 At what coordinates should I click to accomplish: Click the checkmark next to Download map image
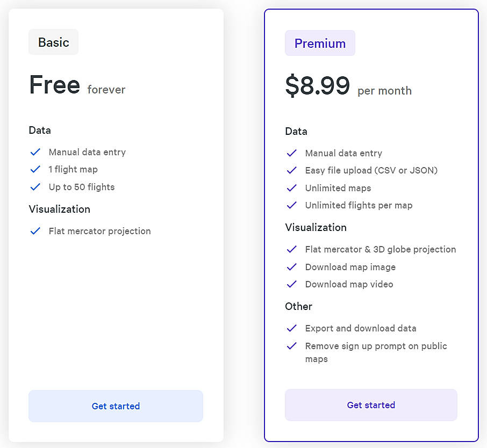[292, 267]
